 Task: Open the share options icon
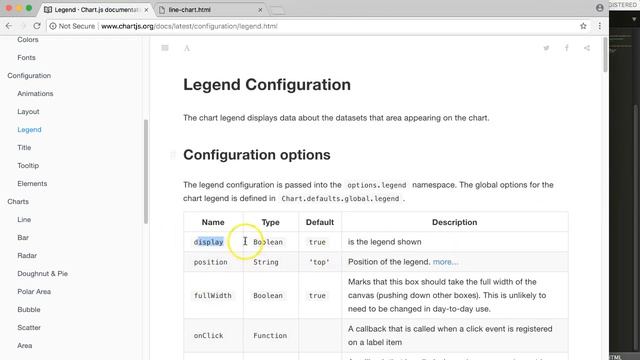tap(587, 48)
